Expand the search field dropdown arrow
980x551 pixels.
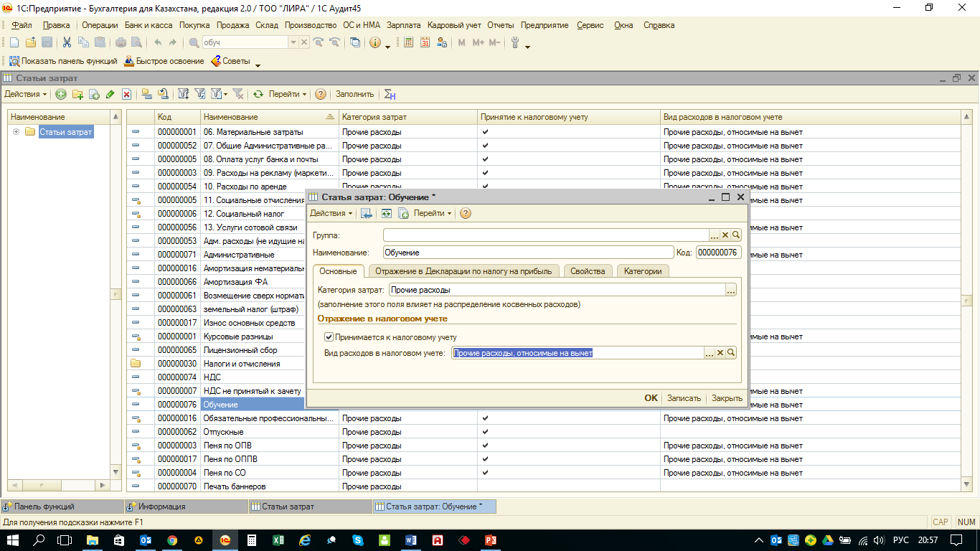[x=293, y=42]
